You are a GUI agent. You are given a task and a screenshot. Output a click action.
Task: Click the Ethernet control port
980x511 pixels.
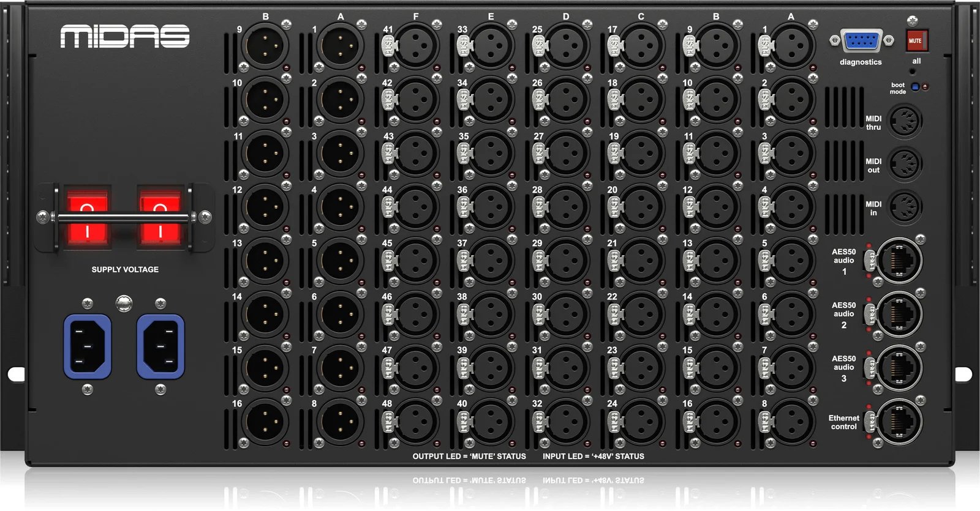pos(899,421)
